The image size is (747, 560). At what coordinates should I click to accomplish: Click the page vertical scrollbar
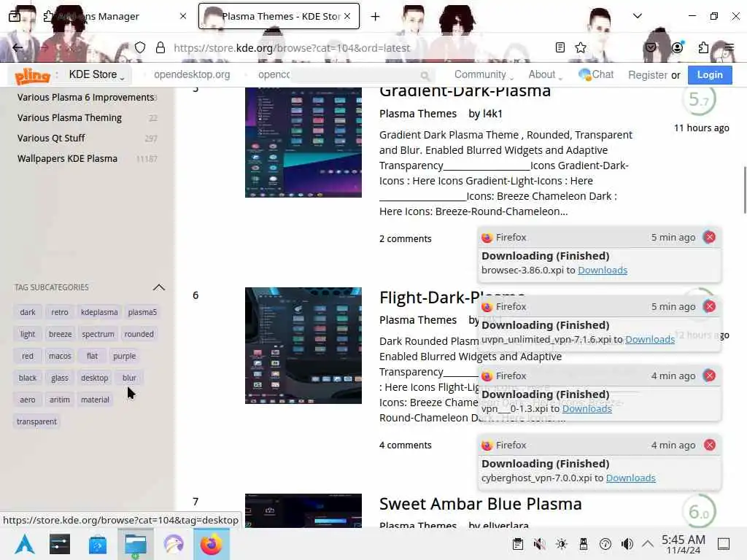(x=745, y=190)
